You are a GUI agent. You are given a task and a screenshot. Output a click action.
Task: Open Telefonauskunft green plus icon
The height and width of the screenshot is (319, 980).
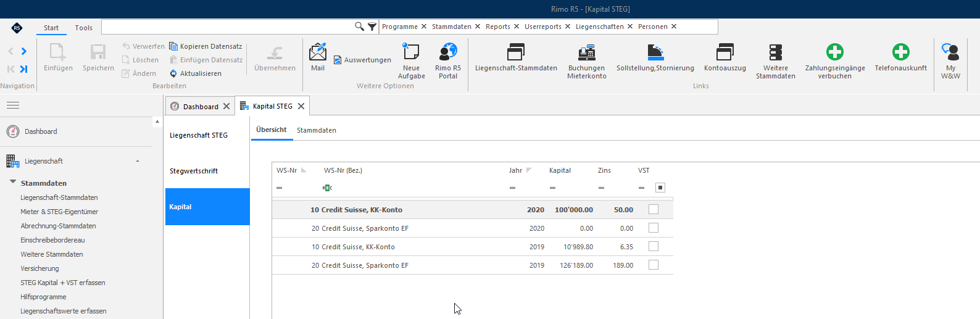tap(901, 52)
